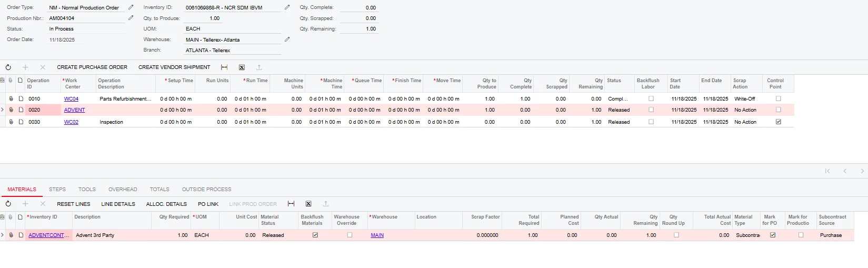The image size is (868, 268).
Task: Open Line Details
Action: (x=118, y=204)
